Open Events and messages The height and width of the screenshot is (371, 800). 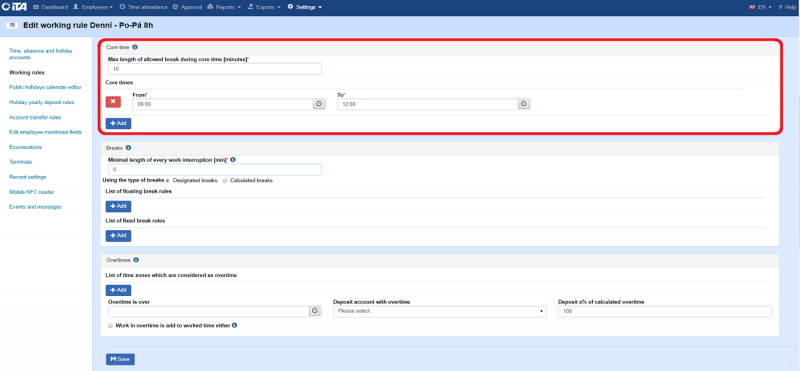(35, 207)
